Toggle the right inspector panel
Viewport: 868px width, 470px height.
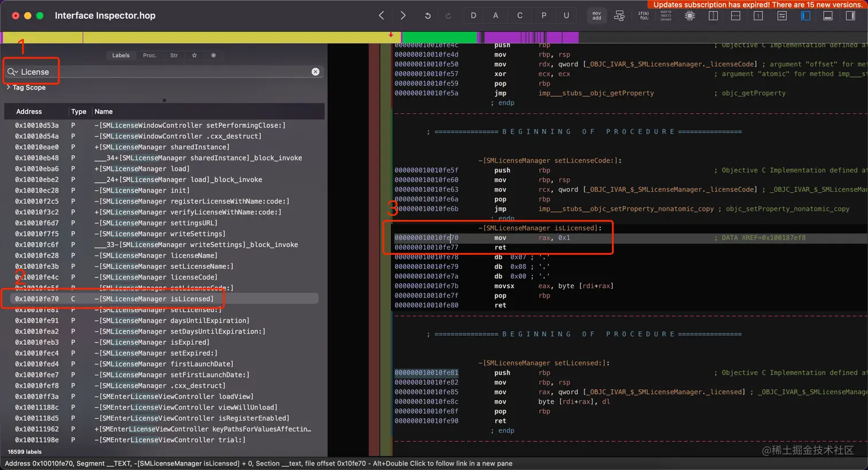(850, 16)
